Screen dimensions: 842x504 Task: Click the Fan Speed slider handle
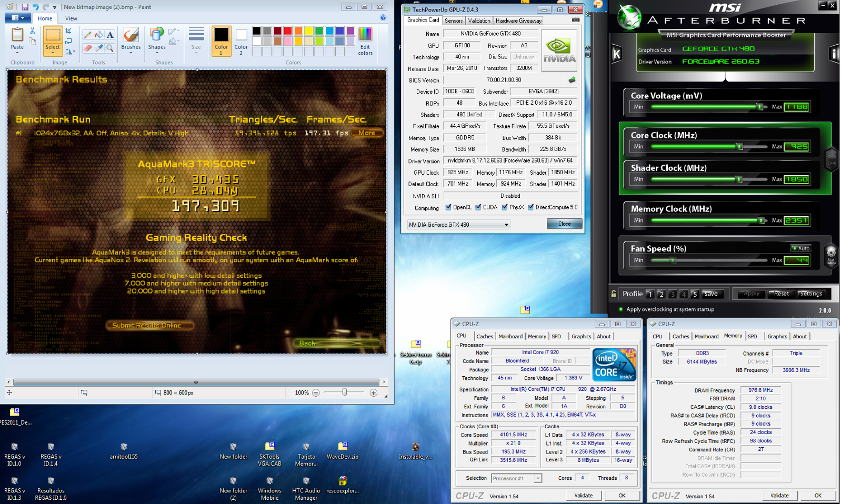[673, 260]
